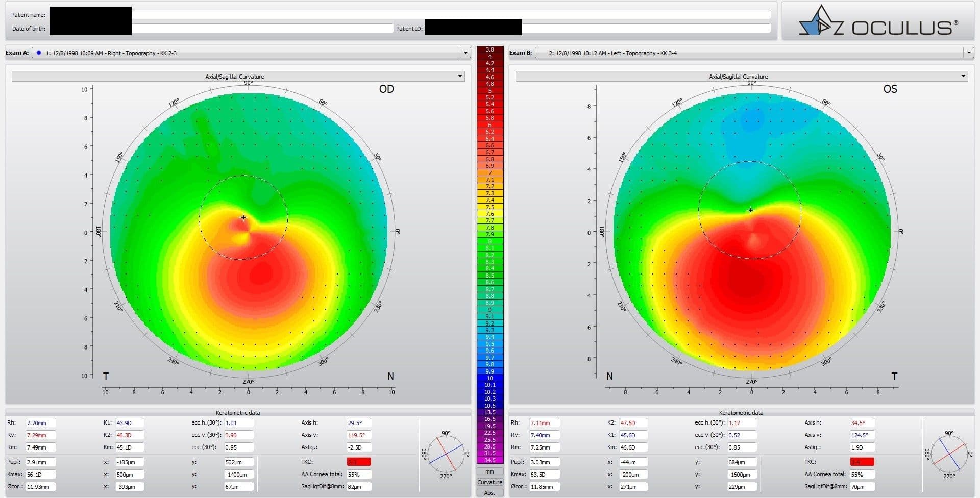
Task: Click the OS K1 value 45.6D
Action: point(633,435)
